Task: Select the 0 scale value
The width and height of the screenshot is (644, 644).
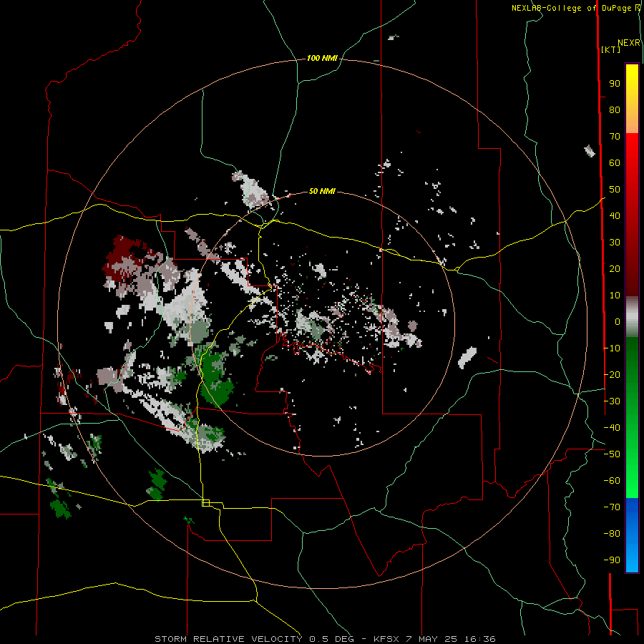Action: pos(618,322)
